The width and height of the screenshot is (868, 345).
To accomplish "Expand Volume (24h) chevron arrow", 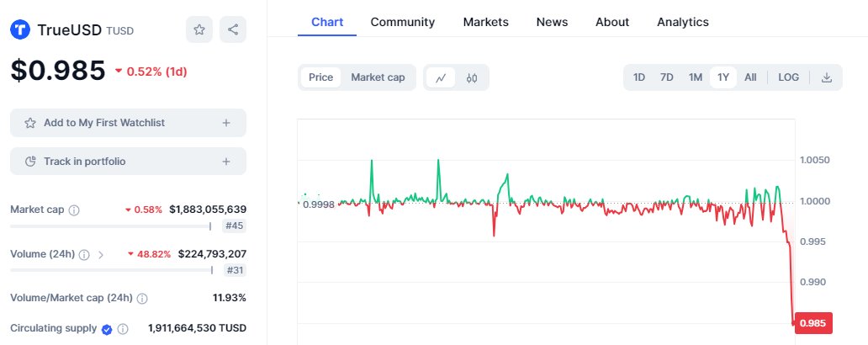I will click(101, 255).
